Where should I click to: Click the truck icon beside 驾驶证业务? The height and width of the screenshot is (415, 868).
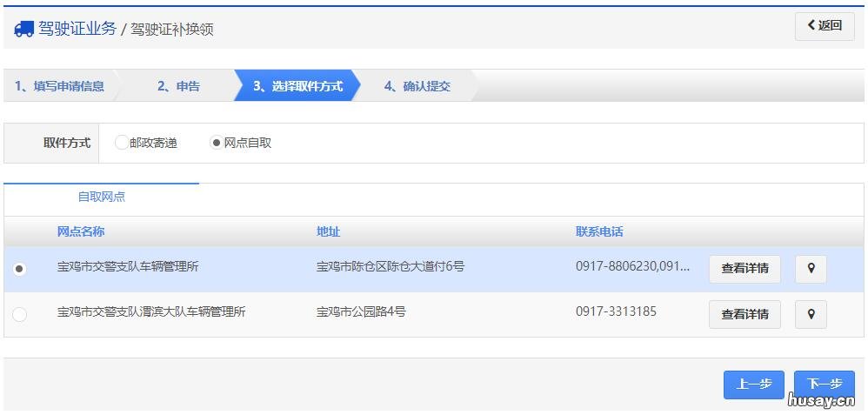pyautogui.click(x=23, y=29)
